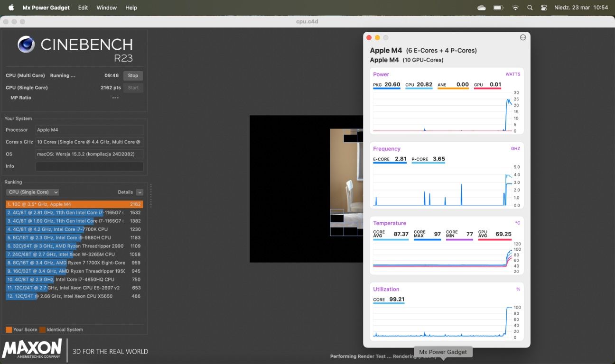The height and width of the screenshot is (364, 615).
Task: Open the Edit menu
Action: tap(83, 8)
